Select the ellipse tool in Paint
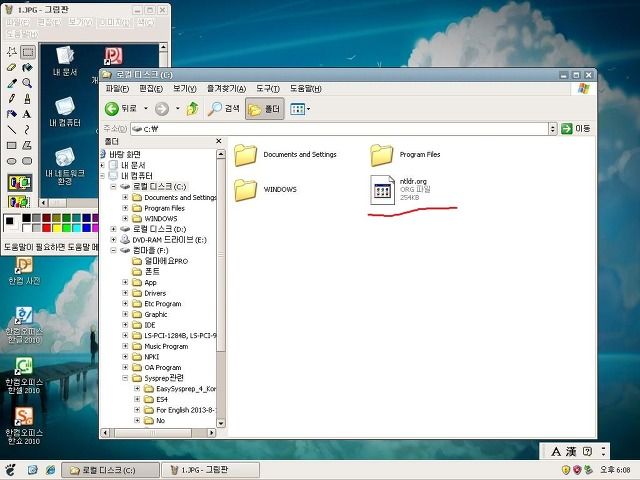The height and width of the screenshot is (480, 640). pyautogui.click(x=11, y=161)
